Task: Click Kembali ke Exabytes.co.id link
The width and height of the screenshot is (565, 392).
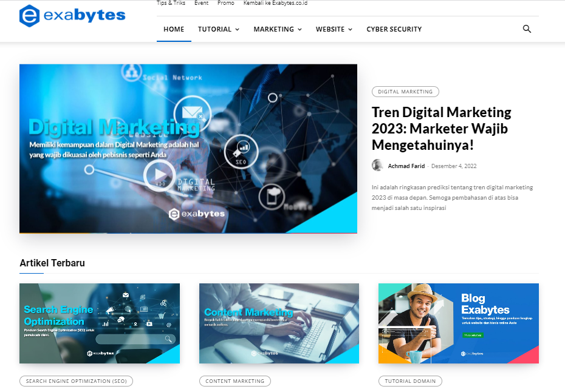Action: pos(275,3)
